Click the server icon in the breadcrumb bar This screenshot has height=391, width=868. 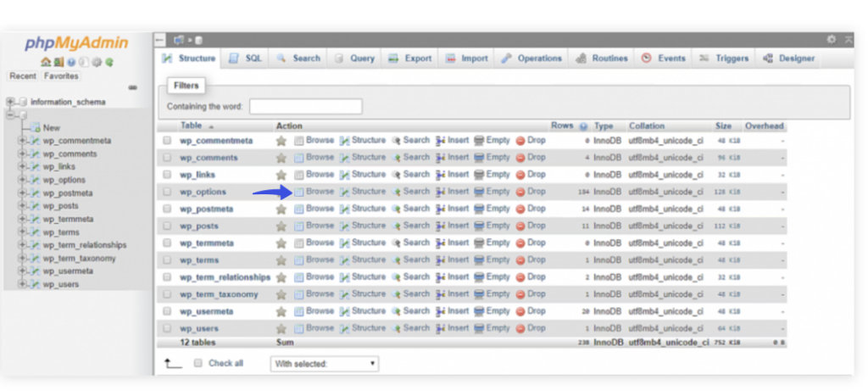(x=179, y=40)
